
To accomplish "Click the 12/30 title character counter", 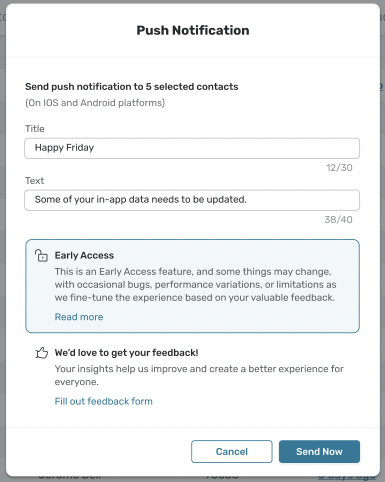I will [339, 168].
